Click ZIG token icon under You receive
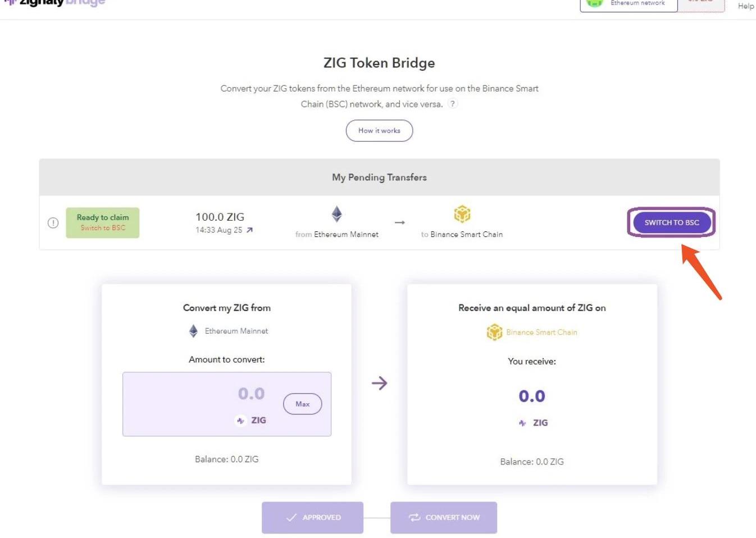This screenshot has height=538, width=756. pos(522,423)
